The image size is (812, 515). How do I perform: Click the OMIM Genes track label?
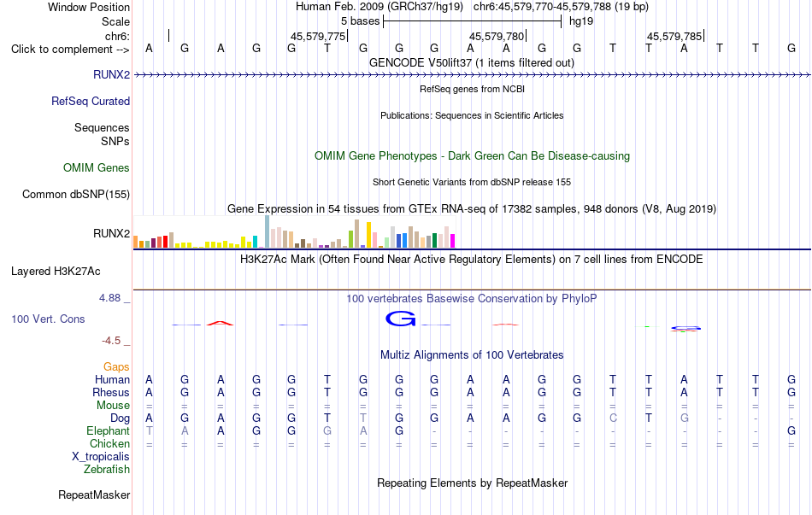[97, 167]
